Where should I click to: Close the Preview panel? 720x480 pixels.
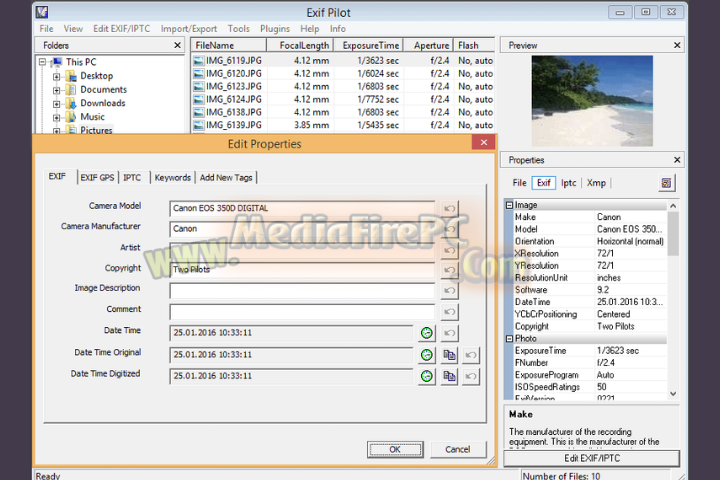tap(677, 45)
